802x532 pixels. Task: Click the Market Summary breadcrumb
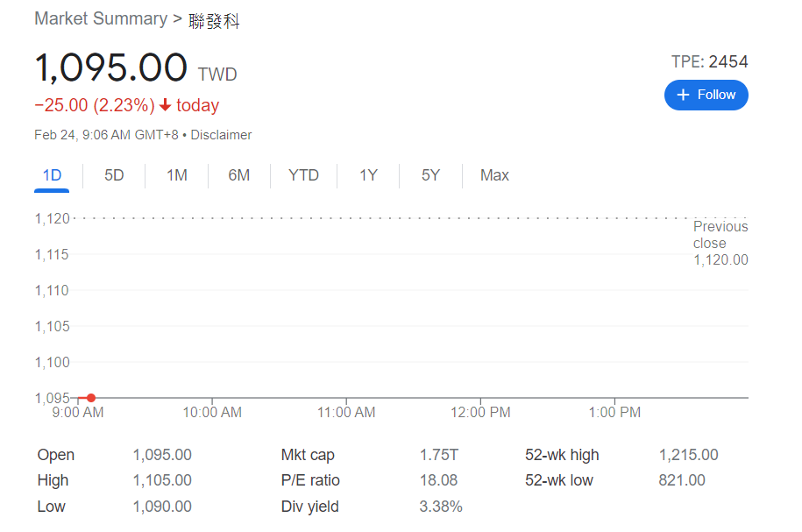click(101, 18)
